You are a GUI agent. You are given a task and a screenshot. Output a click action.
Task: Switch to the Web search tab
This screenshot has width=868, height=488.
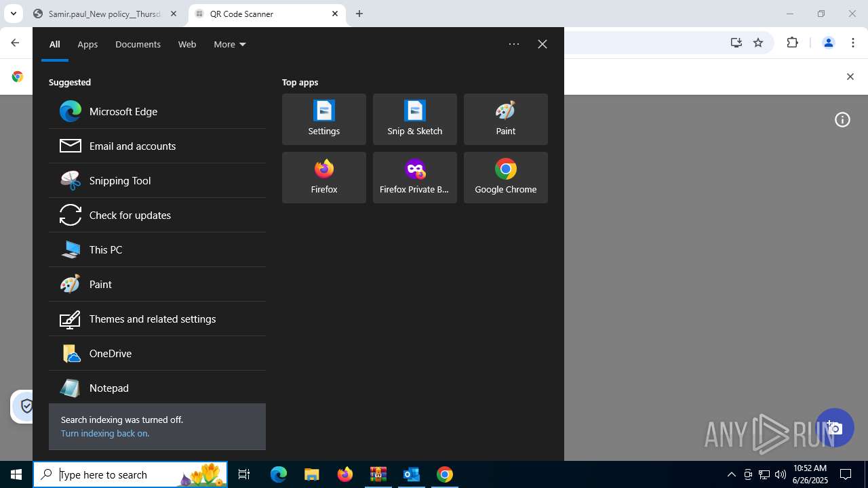(187, 44)
